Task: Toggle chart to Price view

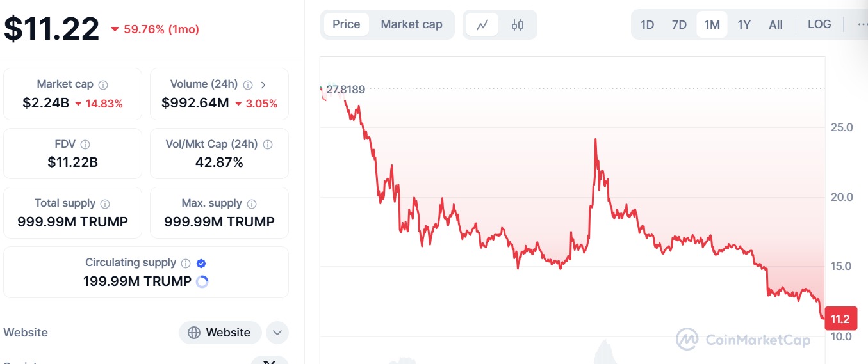Action: click(346, 24)
